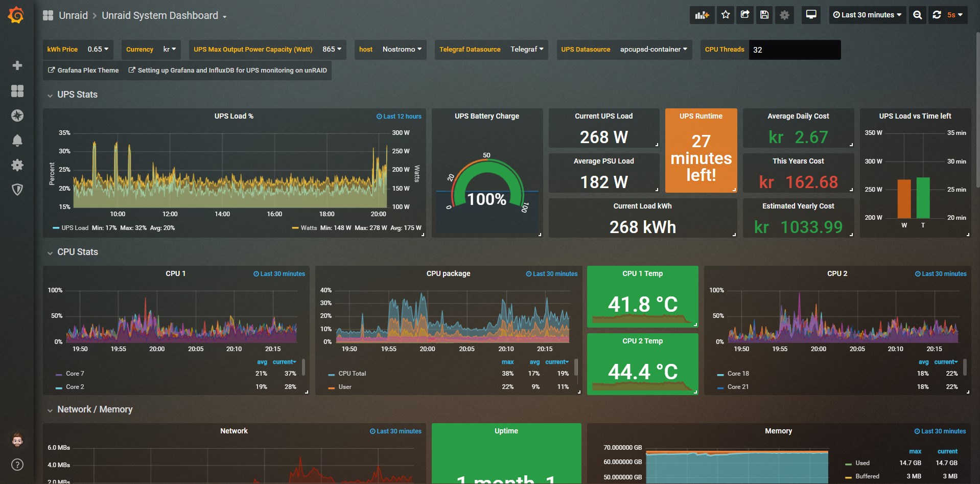
Task: Refresh the dashboard now
Action: tap(937, 15)
